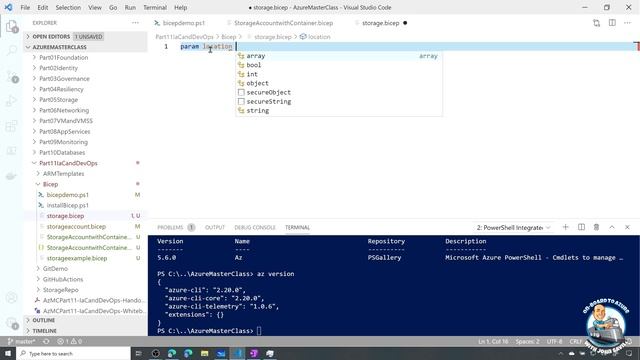Open errors and warnings count in status bar
This screenshot has height=360, width=640.
[69, 341]
